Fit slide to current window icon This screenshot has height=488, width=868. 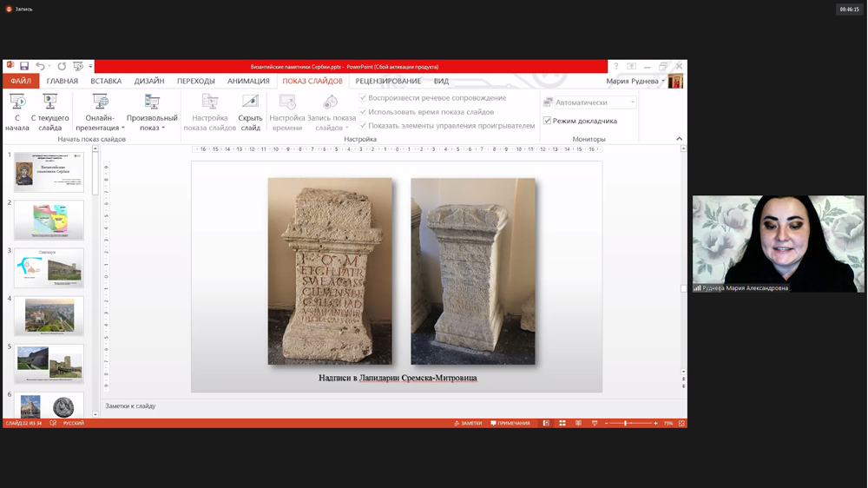tap(681, 423)
